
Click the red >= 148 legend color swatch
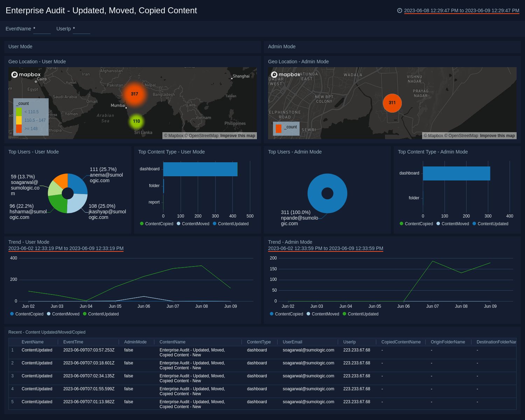point(19,129)
